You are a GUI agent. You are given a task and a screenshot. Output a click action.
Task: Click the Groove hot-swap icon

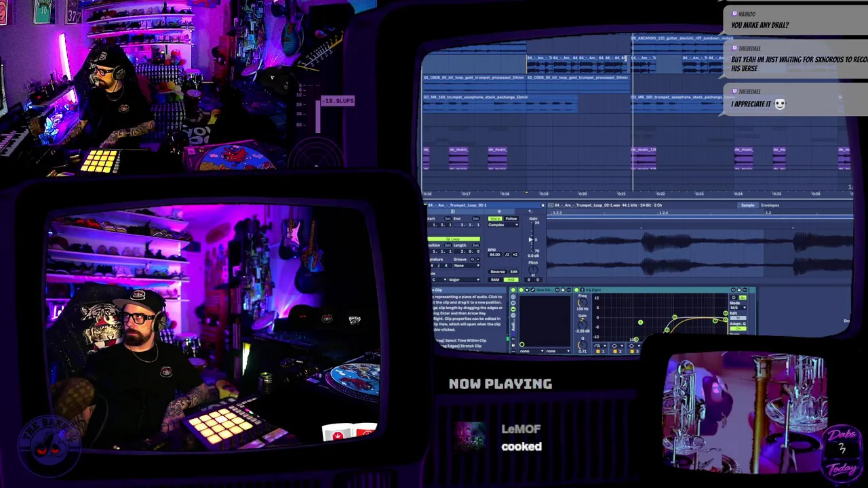click(472, 260)
